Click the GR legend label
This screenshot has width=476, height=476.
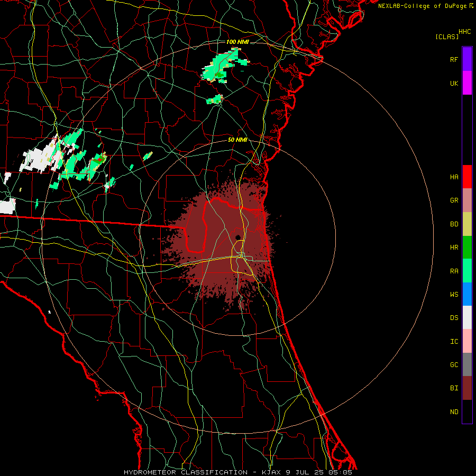point(454,200)
